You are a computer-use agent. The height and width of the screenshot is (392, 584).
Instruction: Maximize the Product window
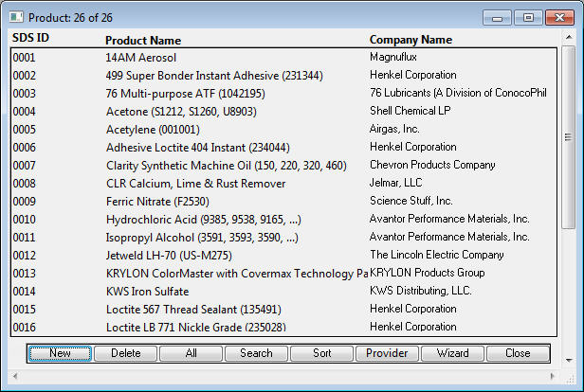click(527, 17)
